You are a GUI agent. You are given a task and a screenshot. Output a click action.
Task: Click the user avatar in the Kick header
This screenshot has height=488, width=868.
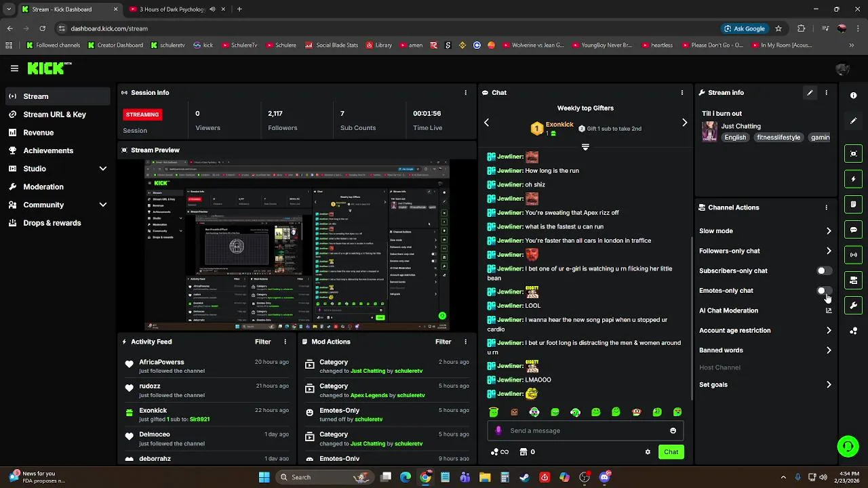click(x=843, y=68)
